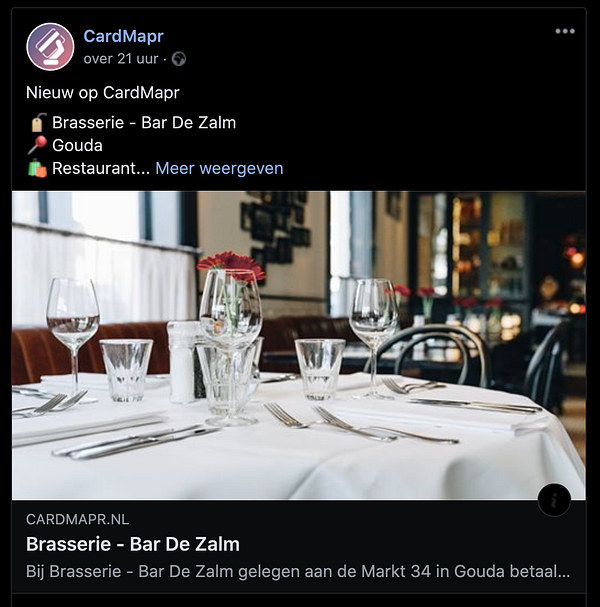Click the 'Gouda' location line

(x=77, y=146)
